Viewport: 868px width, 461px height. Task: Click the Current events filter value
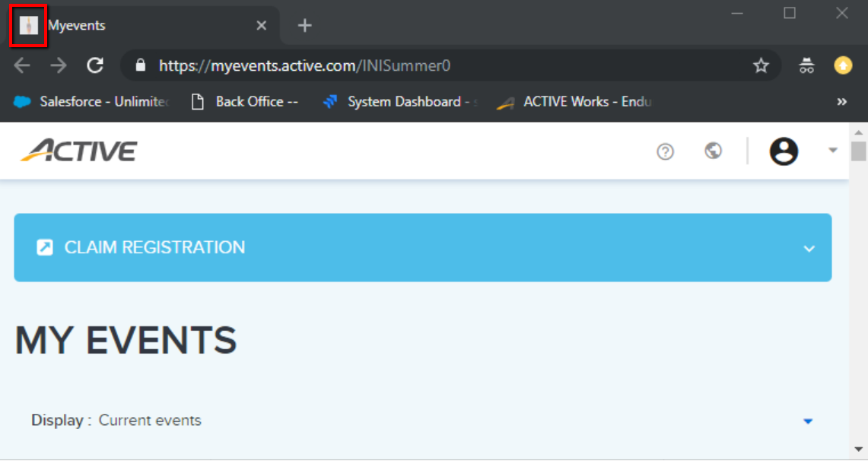[x=150, y=421]
